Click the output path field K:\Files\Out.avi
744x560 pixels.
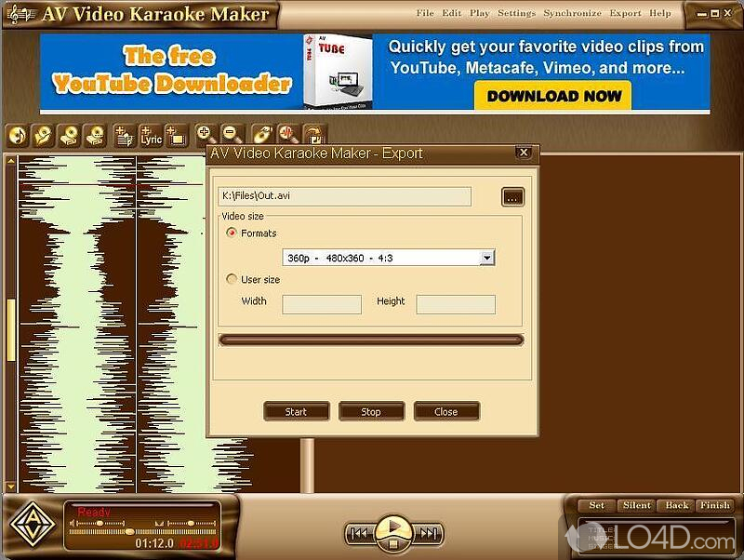click(344, 196)
